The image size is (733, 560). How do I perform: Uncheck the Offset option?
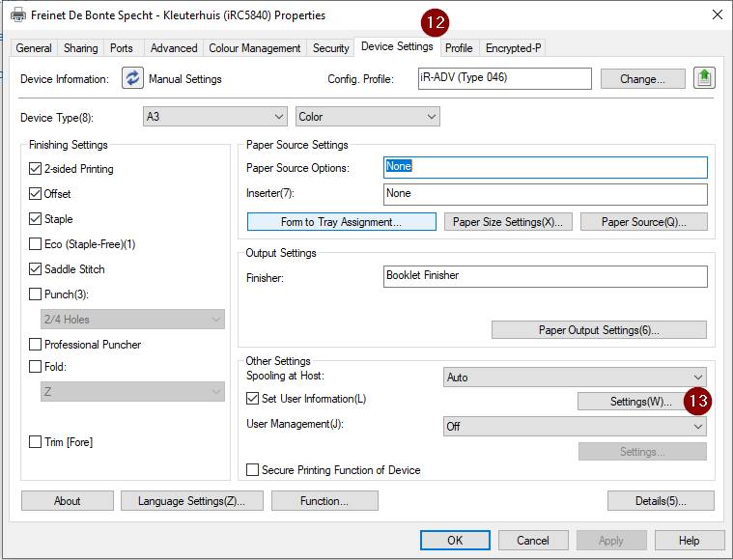point(35,193)
